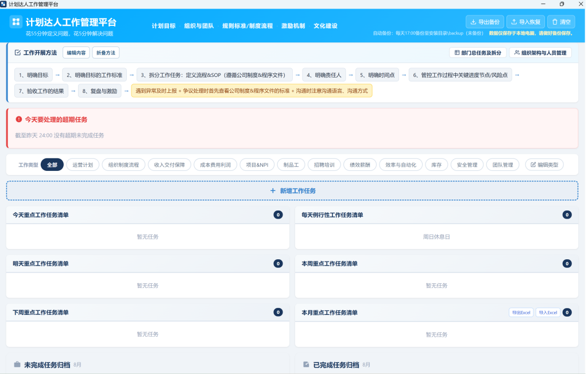Open the 激励机制 navigation menu

click(295, 26)
